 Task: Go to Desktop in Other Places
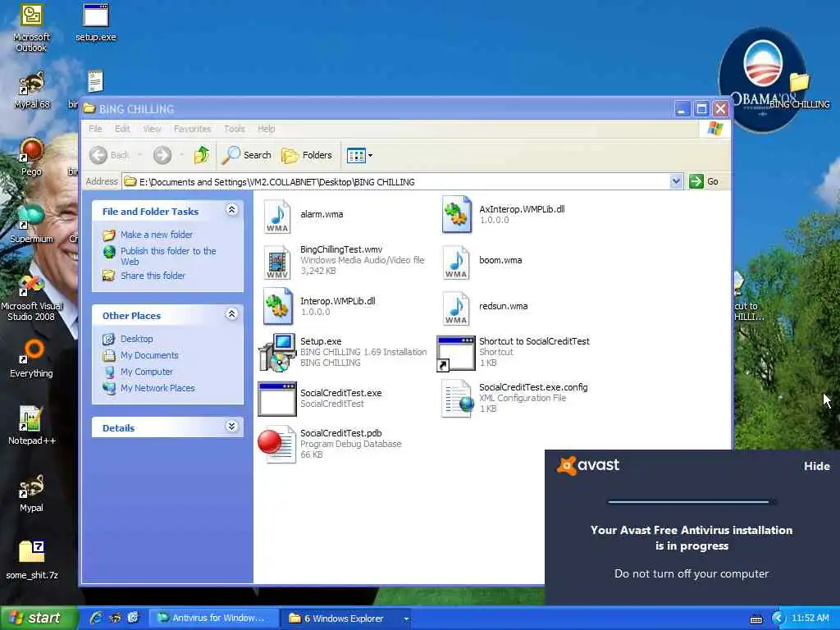[137, 339]
